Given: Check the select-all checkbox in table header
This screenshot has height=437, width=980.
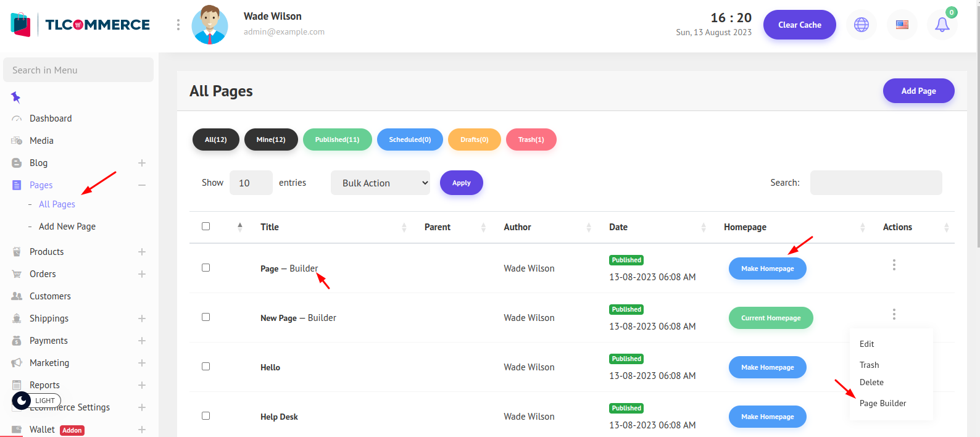Looking at the screenshot, I should (x=206, y=227).
